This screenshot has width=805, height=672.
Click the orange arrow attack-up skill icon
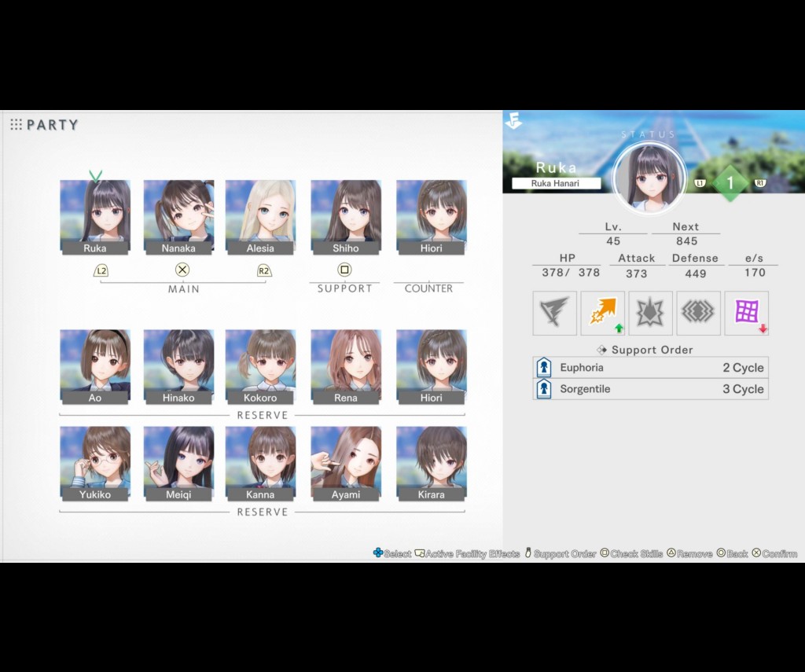603,313
